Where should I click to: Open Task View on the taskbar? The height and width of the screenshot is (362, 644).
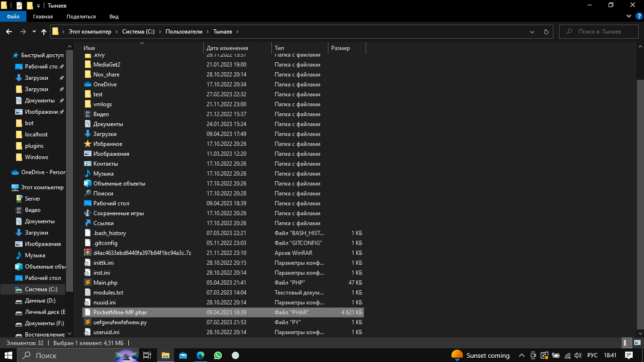(x=147, y=355)
